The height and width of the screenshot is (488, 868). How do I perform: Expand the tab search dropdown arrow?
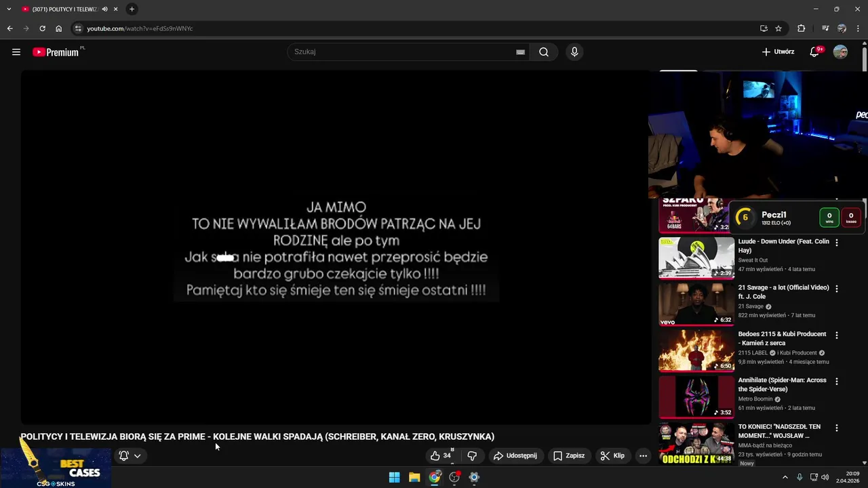click(x=9, y=9)
